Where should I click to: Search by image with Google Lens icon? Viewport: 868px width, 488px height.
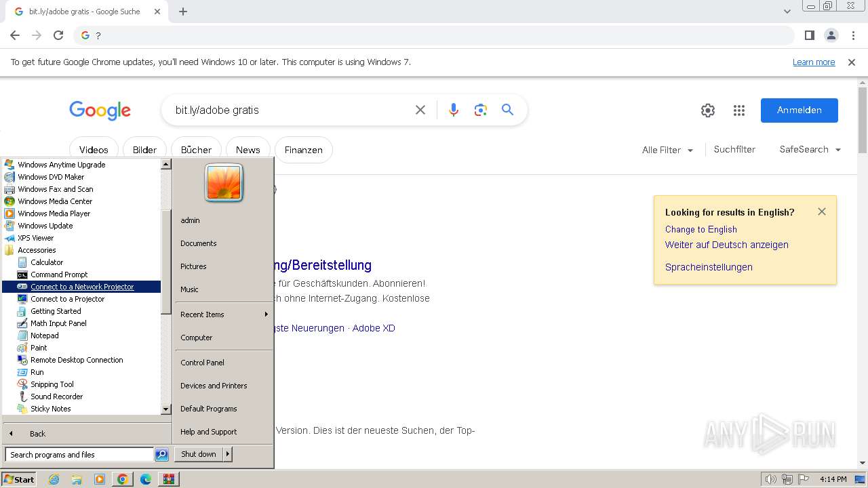tap(481, 110)
